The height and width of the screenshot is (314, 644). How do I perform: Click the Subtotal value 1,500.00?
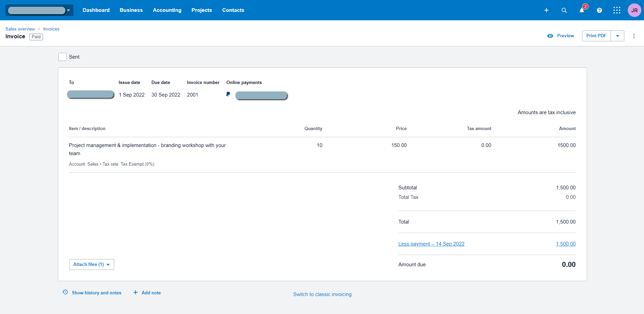click(x=566, y=188)
